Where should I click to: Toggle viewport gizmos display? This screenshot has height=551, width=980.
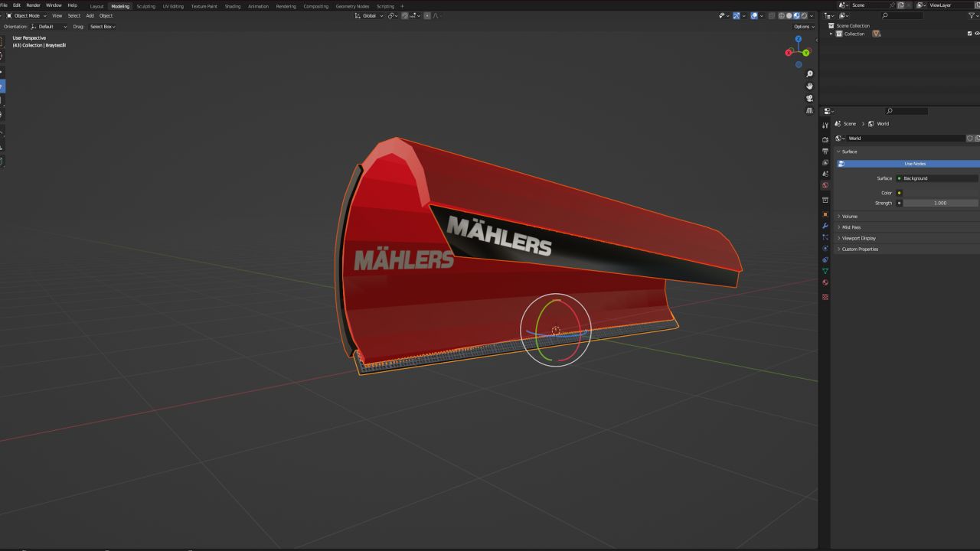coord(737,15)
